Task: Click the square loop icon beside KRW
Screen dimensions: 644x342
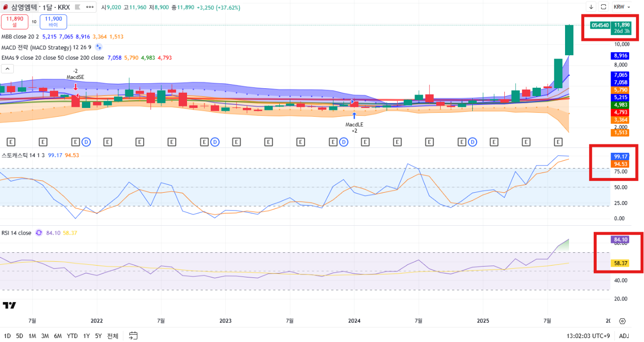Action: click(603, 7)
